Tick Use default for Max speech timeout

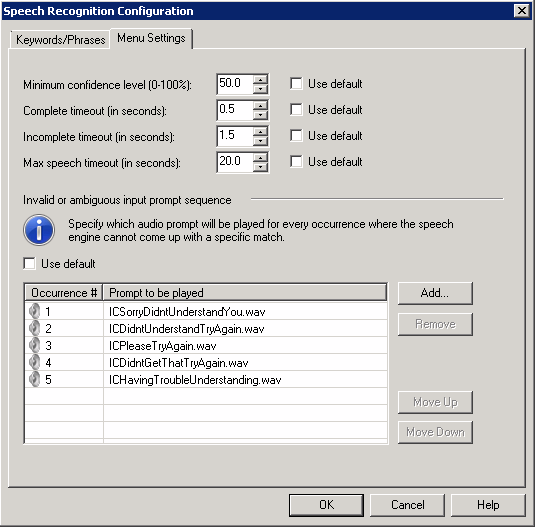point(296,161)
